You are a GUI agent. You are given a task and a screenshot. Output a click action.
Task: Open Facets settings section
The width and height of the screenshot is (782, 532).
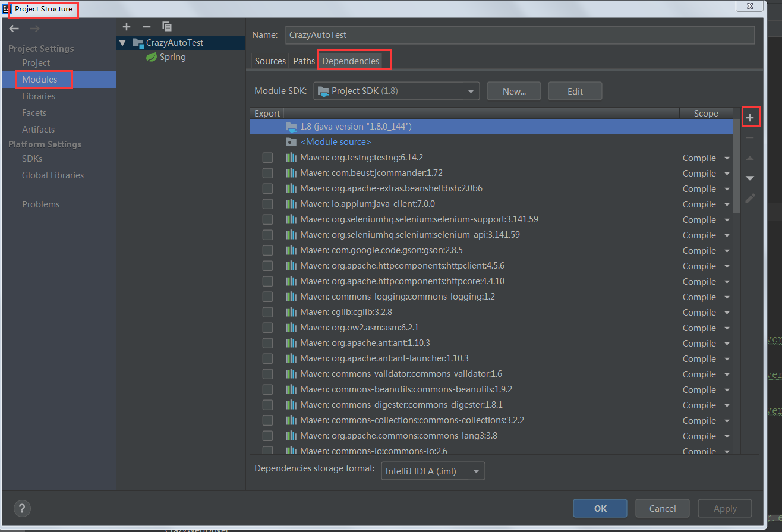34,113
